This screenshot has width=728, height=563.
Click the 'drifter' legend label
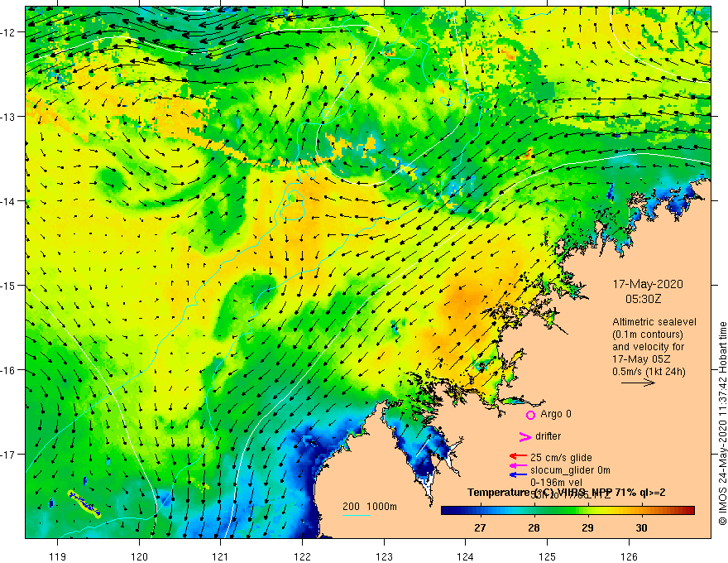coord(548,436)
